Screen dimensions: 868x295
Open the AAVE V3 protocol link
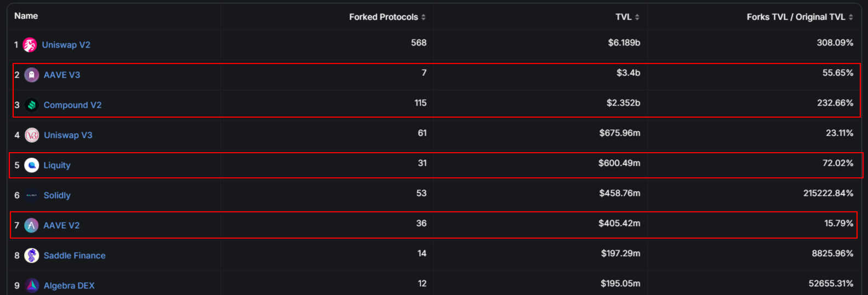coord(62,75)
